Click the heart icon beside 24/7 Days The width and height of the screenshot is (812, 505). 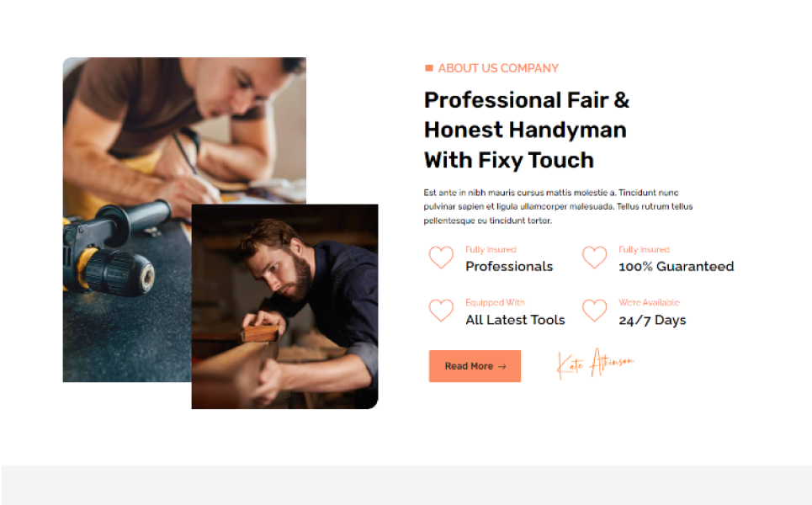594,311
